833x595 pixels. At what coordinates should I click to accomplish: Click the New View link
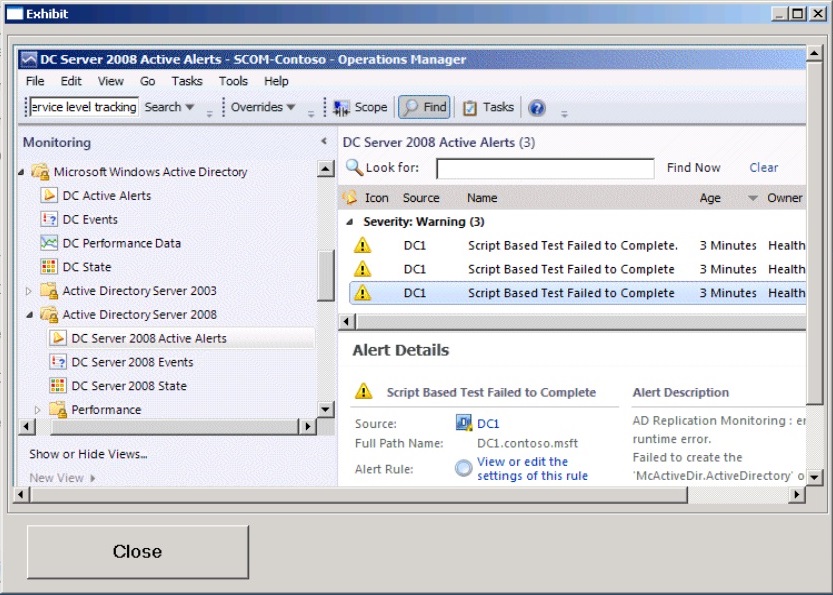click(62, 478)
